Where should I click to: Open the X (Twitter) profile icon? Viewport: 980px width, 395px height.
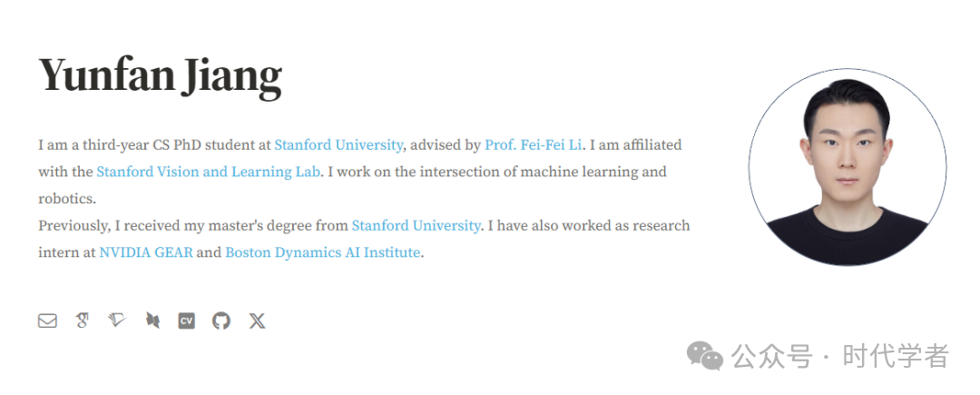[257, 321]
